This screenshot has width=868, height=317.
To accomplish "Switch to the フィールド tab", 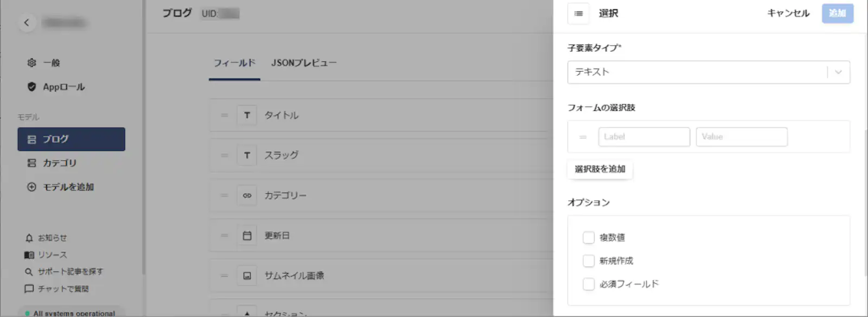I will (x=234, y=63).
